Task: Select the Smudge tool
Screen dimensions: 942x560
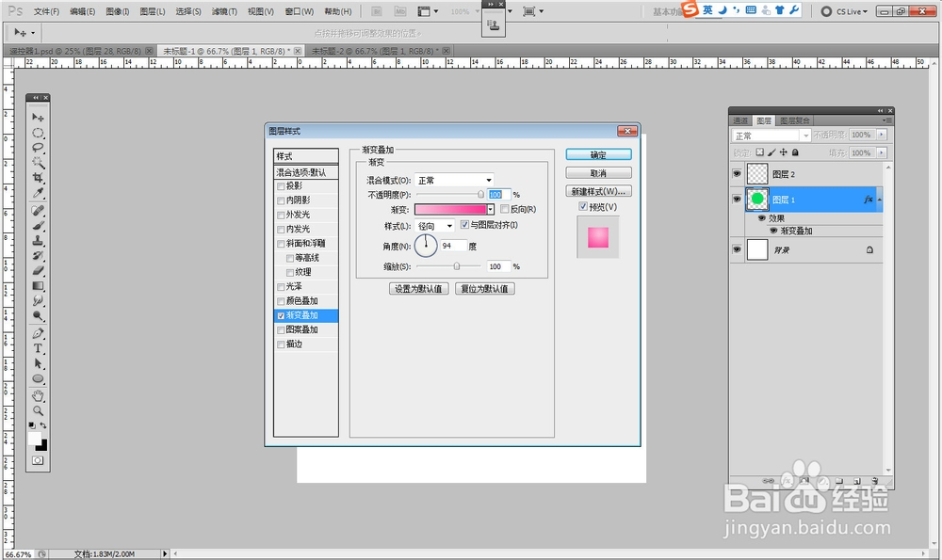Action: (38, 301)
